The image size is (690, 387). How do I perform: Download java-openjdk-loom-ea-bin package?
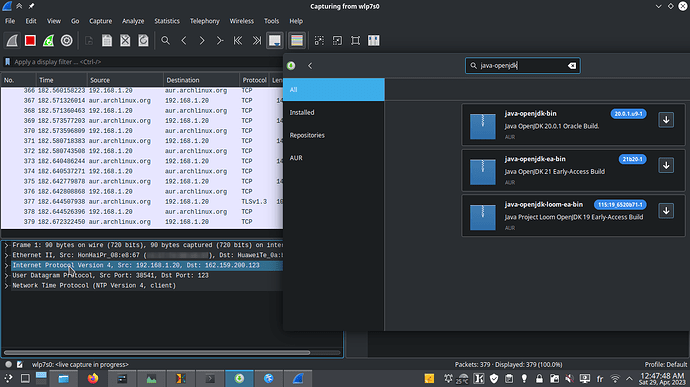click(666, 211)
